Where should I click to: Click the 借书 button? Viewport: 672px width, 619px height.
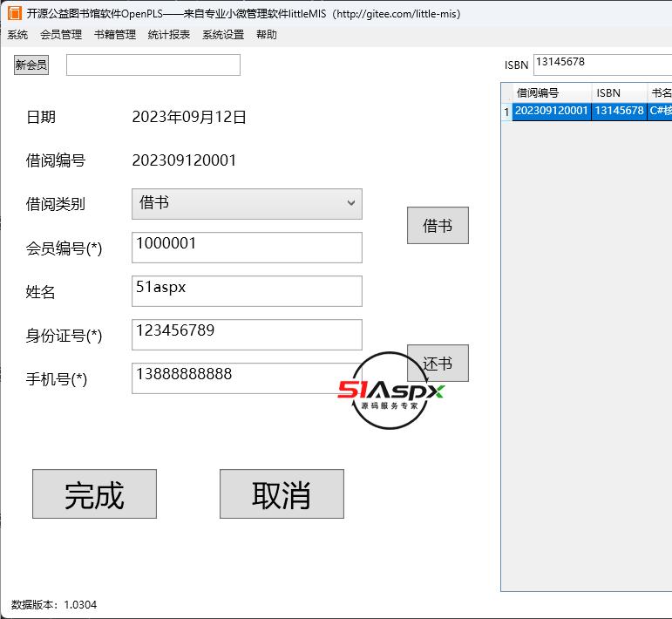tap(438, 226)
